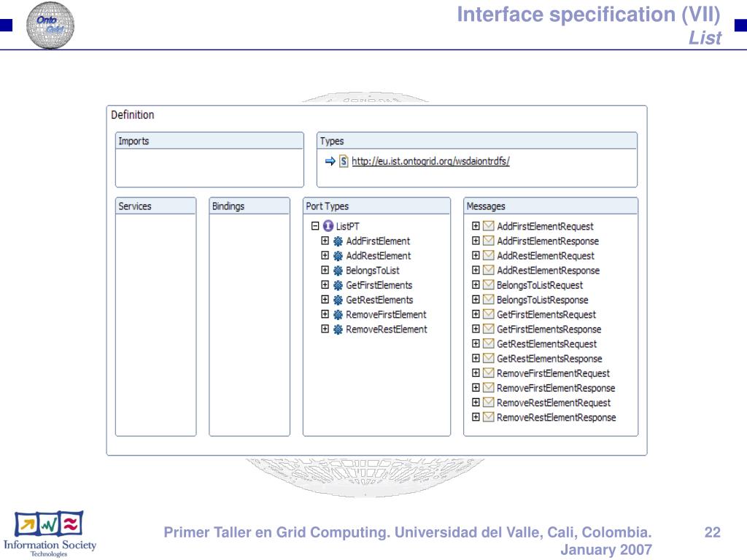The width and height of the screenshot is (747, 560).
Task: Click the Definition panel title
Action: [133, 114]
